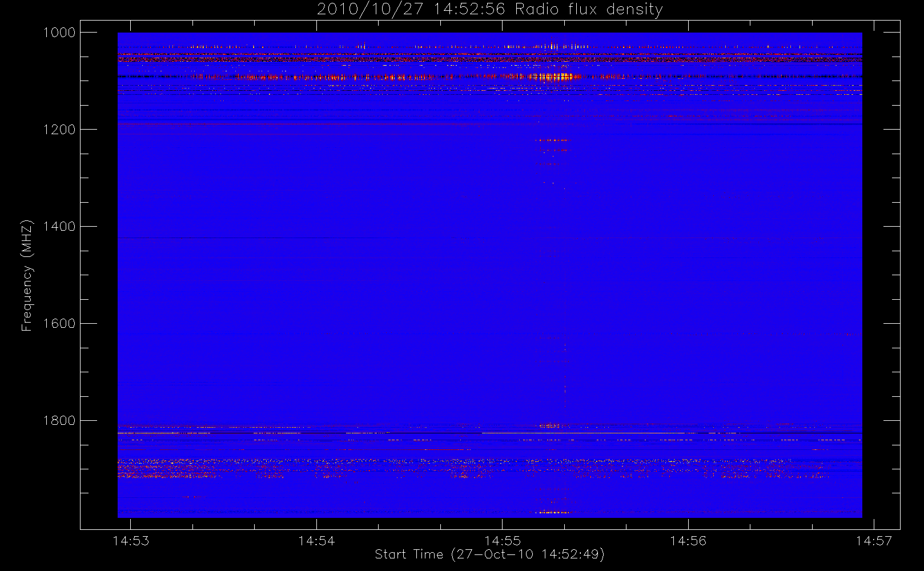Select the 1400 frequency tick label

(59, 227)
